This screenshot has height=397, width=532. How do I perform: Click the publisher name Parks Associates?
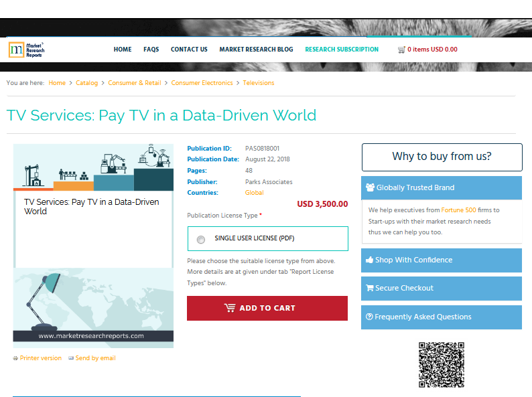click(x=269, y=182)
